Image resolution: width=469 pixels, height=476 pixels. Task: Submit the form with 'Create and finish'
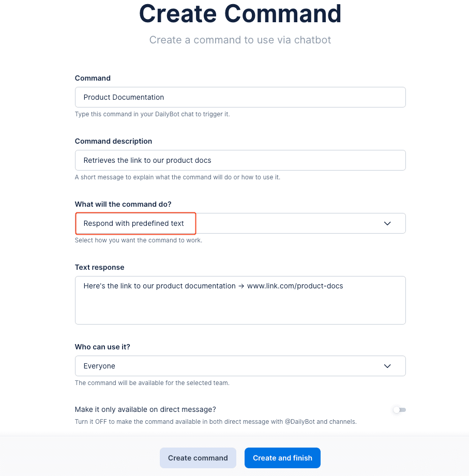tap(282, 457)
